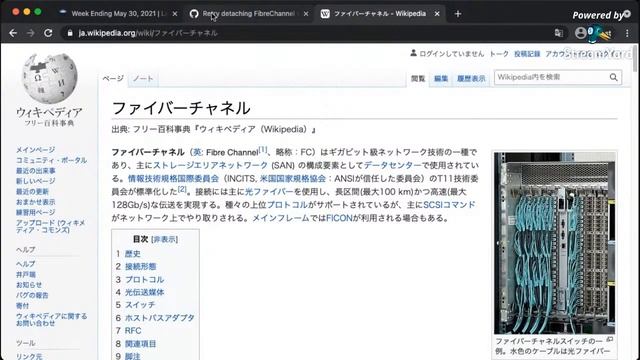The width and height of the screenshot is (640, 360).
Task: Reload the page with refresh icon
Action: [48, 33]
